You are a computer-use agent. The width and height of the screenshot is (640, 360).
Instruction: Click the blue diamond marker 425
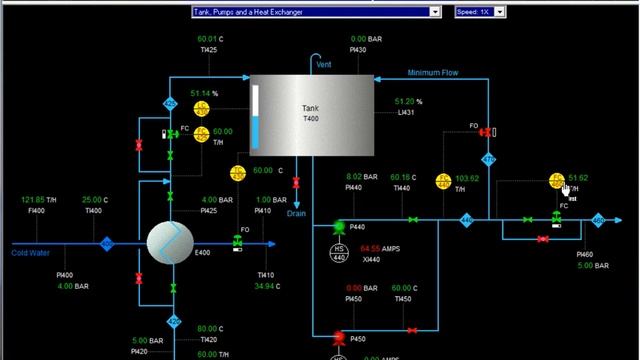(170, 104)
